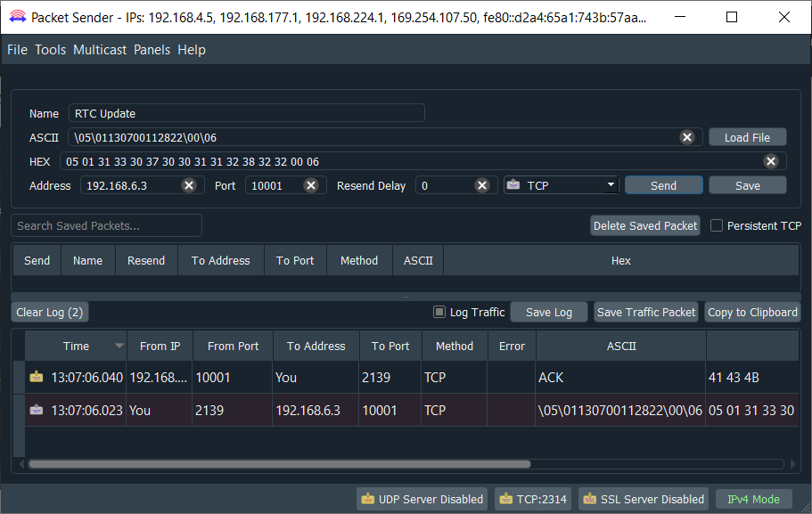
Task: Click the saved packets To Port header
Action: [295, 260]
